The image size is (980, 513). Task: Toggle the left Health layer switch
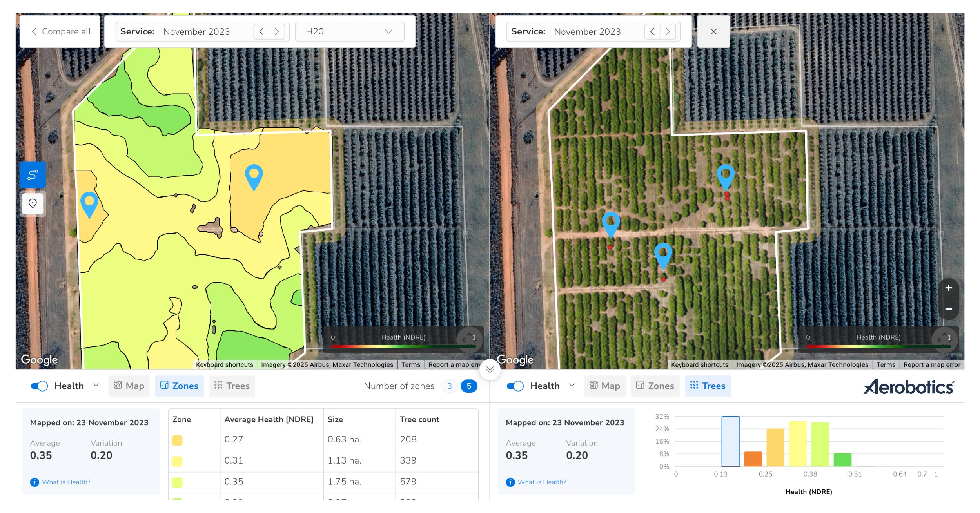click(39, 386)
